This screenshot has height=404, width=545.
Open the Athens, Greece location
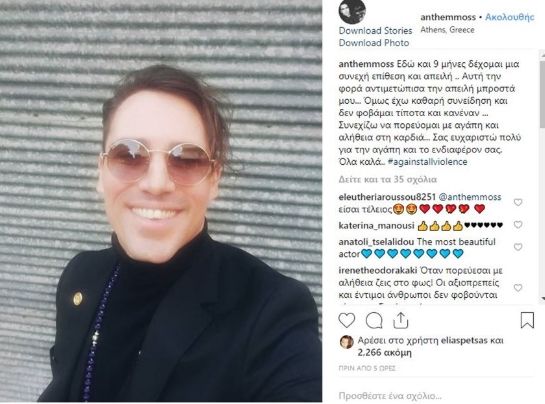pos(447,30)
